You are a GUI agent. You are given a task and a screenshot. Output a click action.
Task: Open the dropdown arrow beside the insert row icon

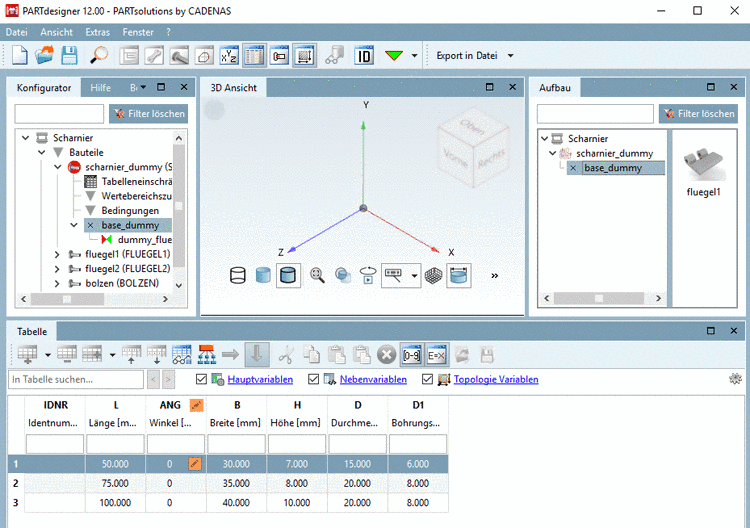[48, 355]
